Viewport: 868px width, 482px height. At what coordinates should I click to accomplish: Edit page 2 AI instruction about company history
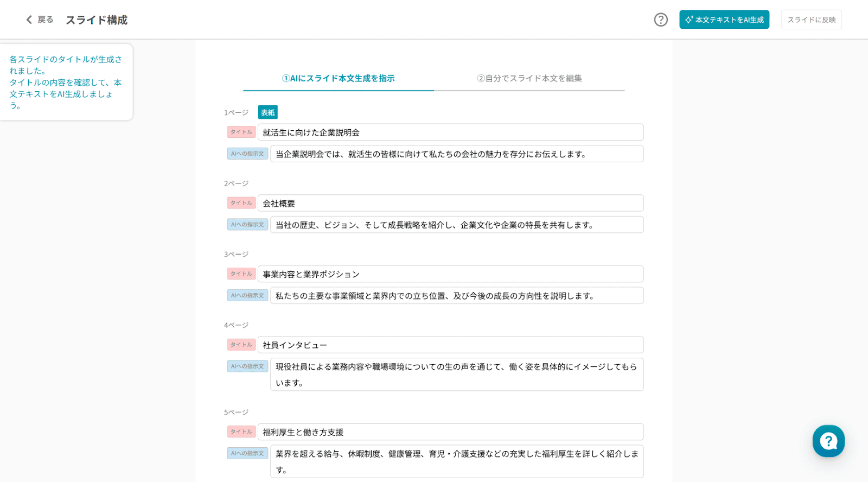[457, 225]
